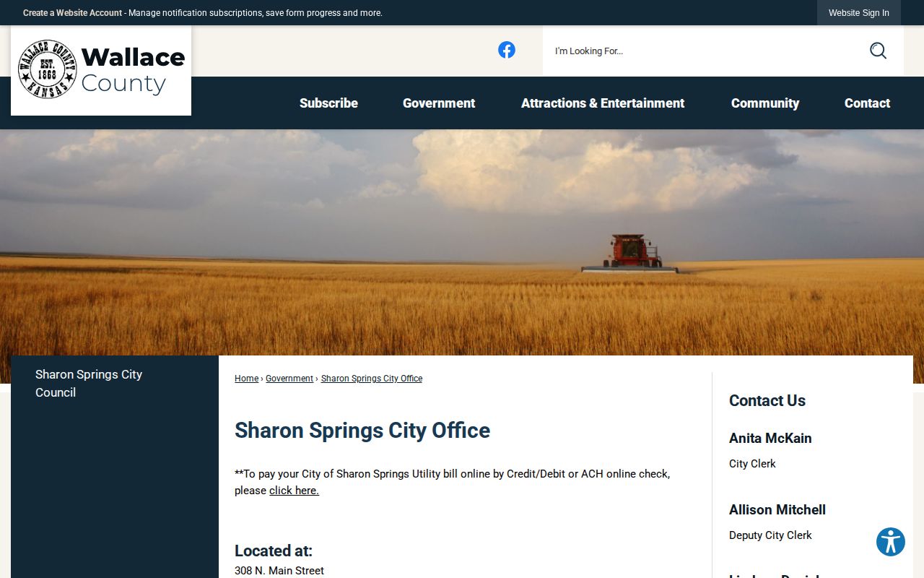Open the Community menu
924x578 pixels.
point(765,103)
